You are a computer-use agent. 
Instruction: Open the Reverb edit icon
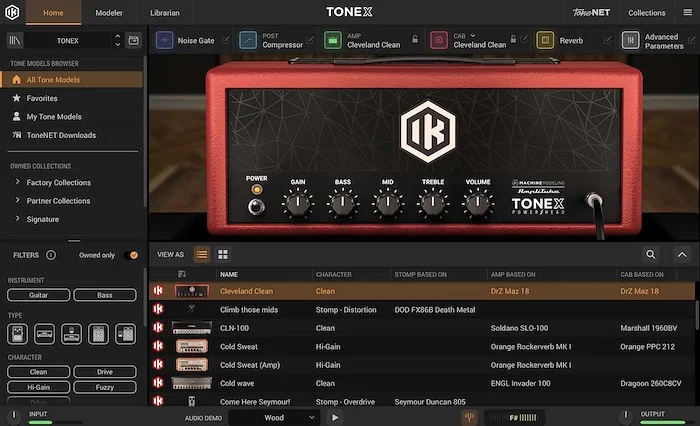pyautogui.click(x=607, y=41)
